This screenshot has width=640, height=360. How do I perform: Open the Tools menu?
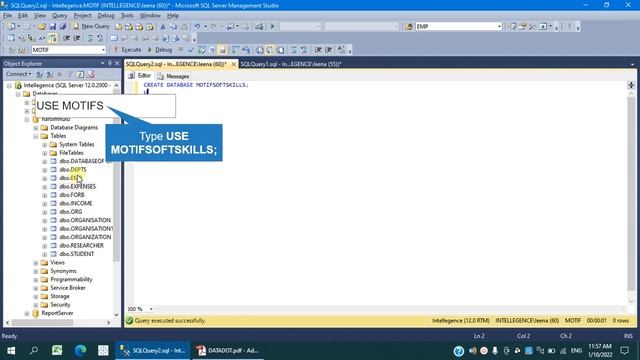(127, 16)
